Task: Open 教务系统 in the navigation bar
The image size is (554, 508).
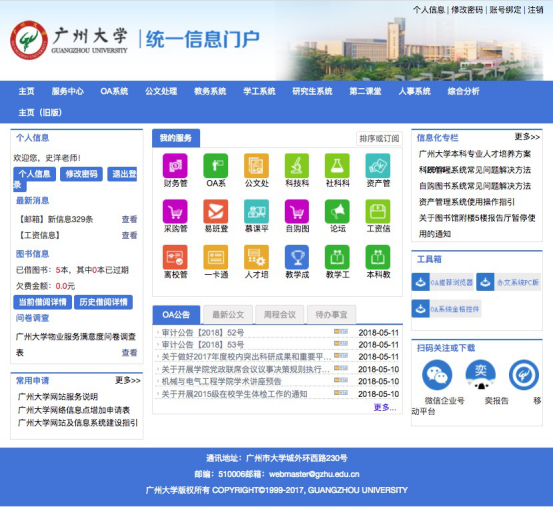Action: click(210, 91)
